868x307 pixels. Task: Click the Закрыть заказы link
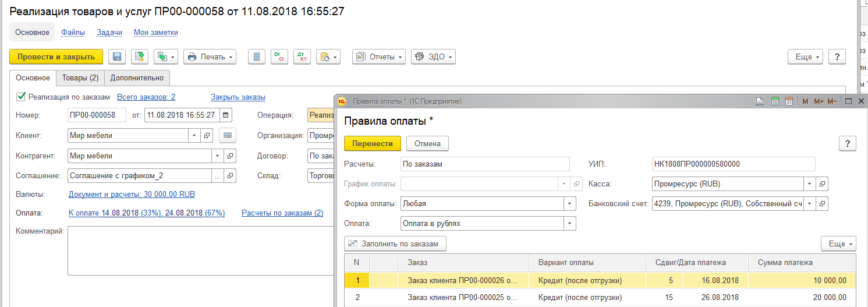[238, 97]
